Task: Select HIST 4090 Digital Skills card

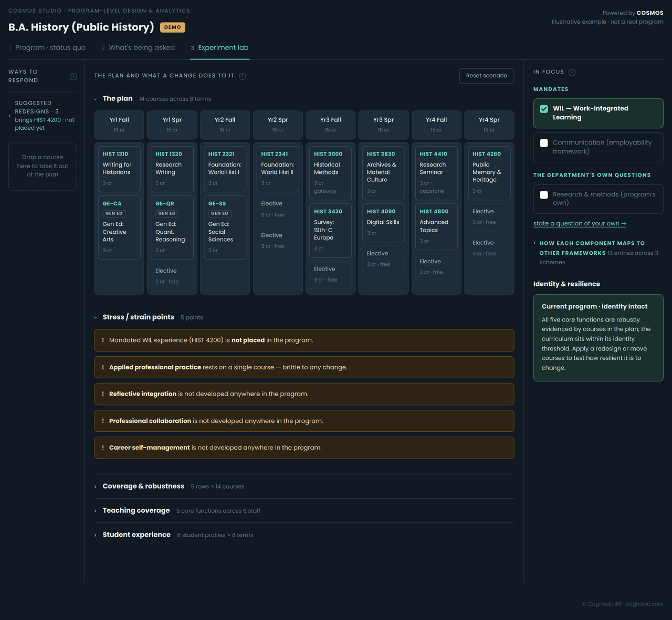Action: [383, 223]
